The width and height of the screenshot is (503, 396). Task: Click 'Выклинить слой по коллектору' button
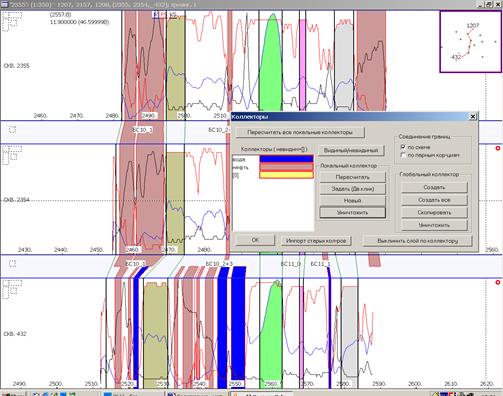click(x=418, y=241)
